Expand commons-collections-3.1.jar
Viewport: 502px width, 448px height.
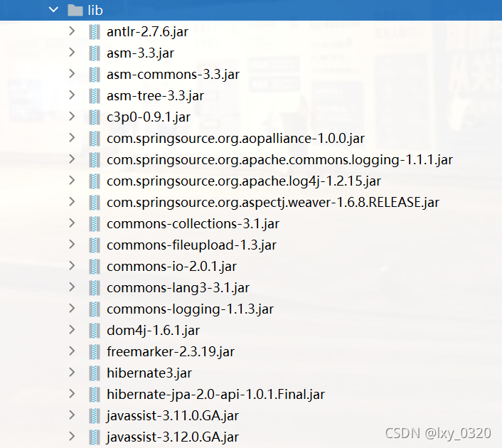[72, 223]
